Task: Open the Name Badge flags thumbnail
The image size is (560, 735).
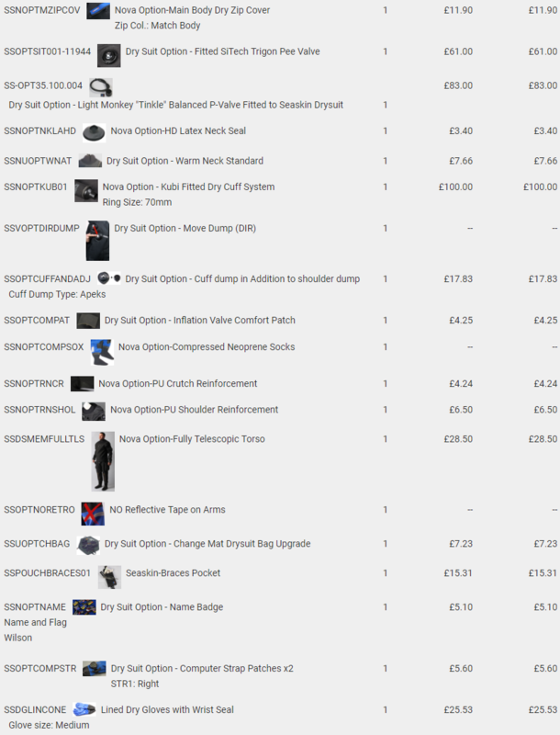Action: click(84, 607)
